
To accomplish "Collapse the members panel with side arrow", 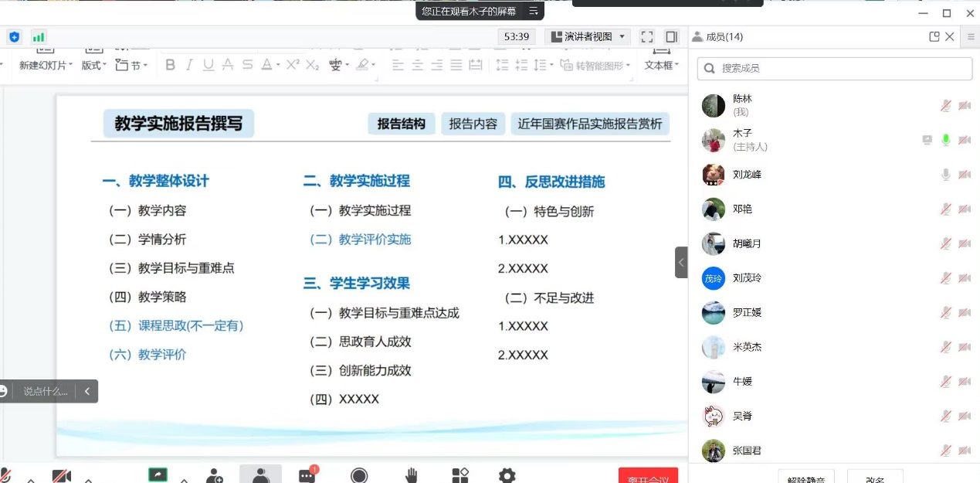I will tap(680, 263).
